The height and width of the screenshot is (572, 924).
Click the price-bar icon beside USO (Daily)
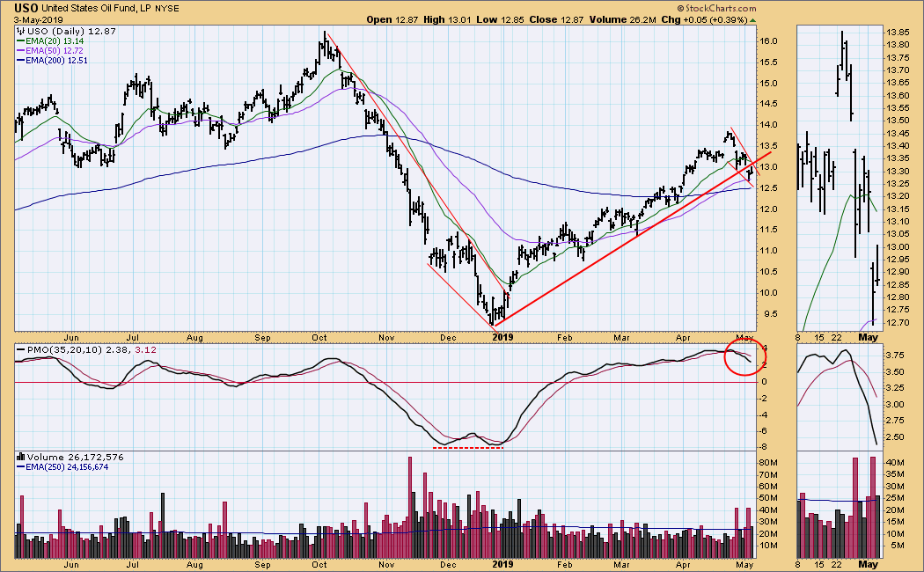[20, 31]
